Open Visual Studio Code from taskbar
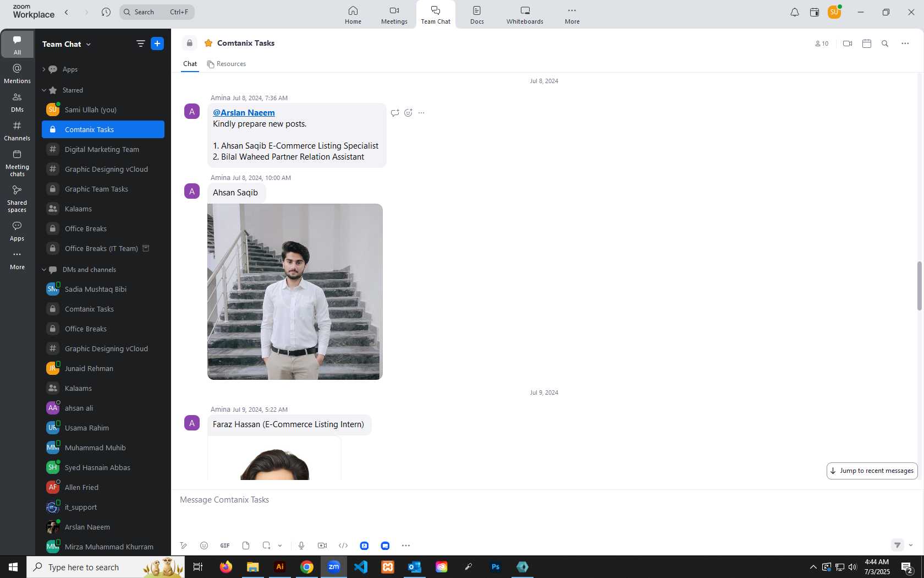 pyautogui.click(x=361, y=567)
